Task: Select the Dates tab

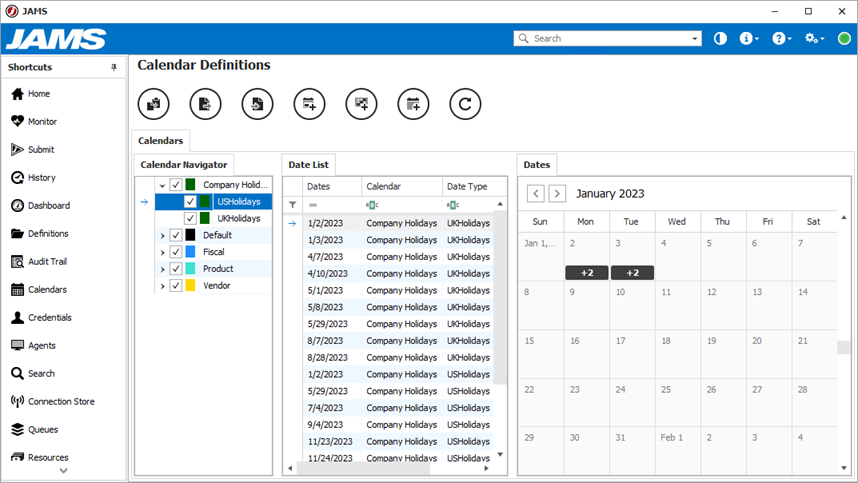Action: [x=536, y=165]
